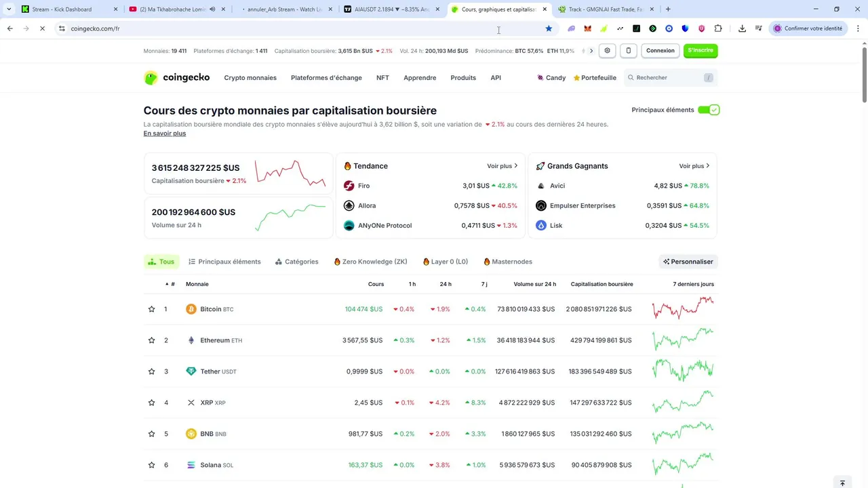Open the Allora trending coin icon
868x488 pixels.
349,205
